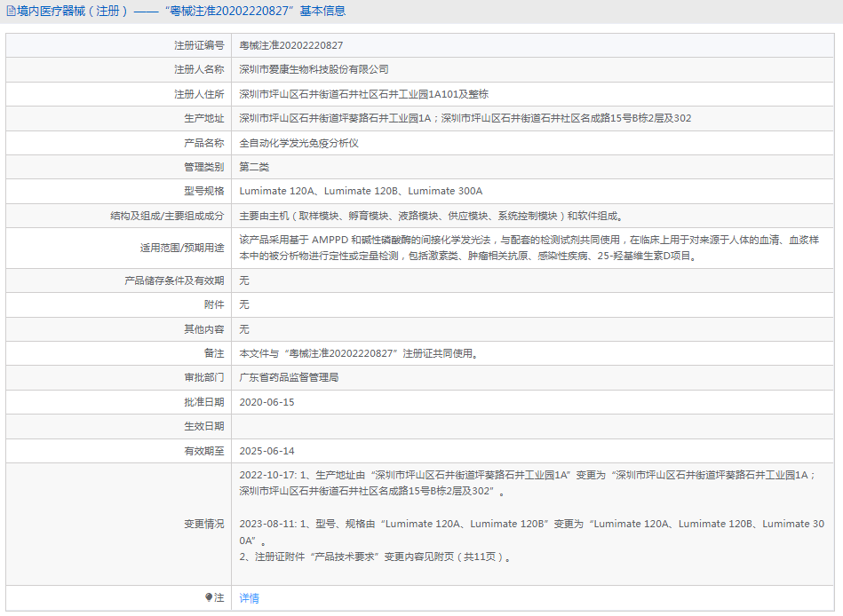Select remark text 本文件与…注册证共同使用

pyautogui.click(x=360, y=354)
